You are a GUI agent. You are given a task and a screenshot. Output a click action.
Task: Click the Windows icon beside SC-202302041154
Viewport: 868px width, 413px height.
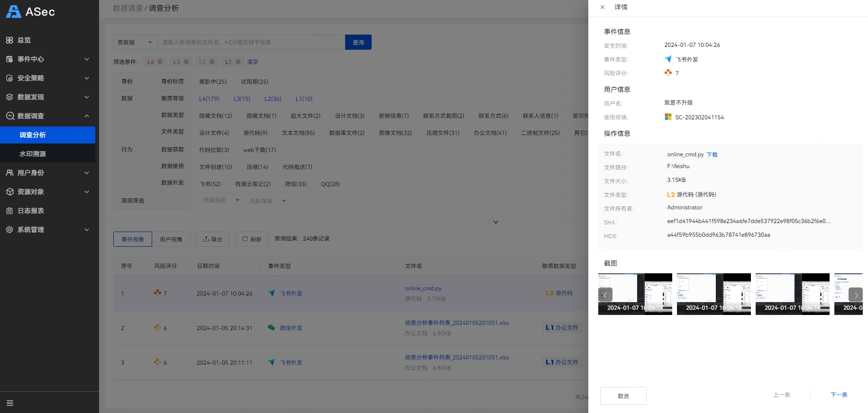[668, 117]
